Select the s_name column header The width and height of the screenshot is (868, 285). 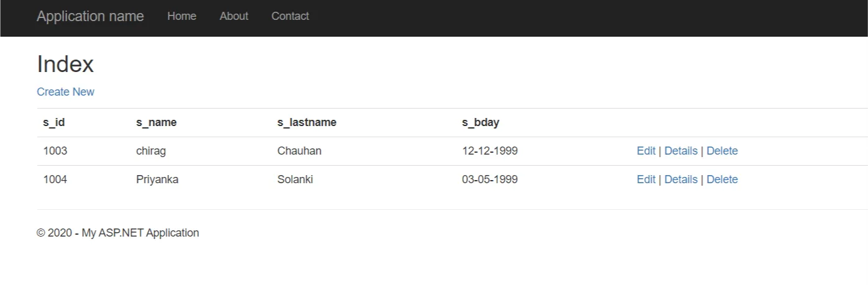(157, 122)
